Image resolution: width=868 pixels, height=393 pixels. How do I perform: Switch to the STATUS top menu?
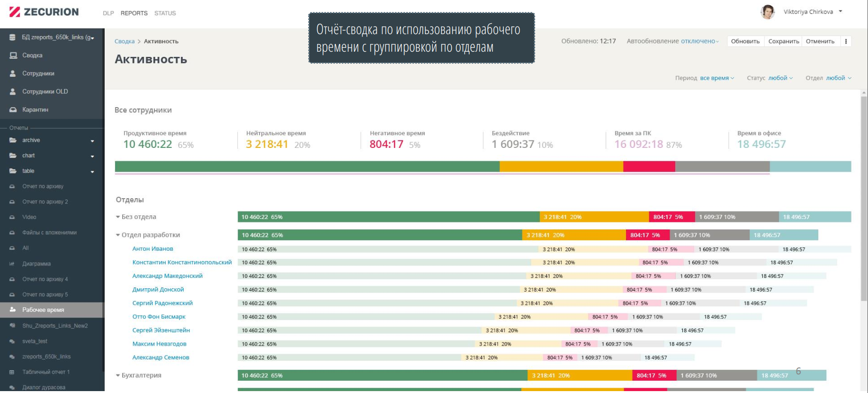click(x=165, y=13)
